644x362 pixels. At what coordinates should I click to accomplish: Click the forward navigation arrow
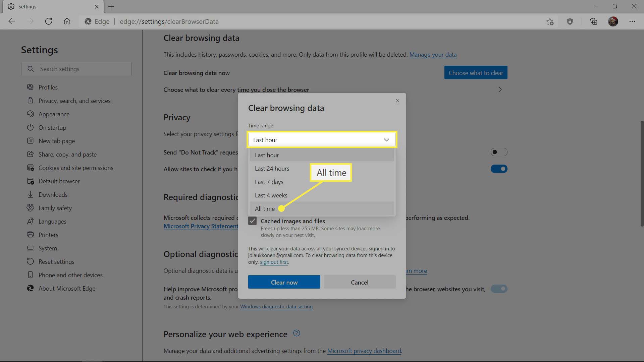click(30, 21)
